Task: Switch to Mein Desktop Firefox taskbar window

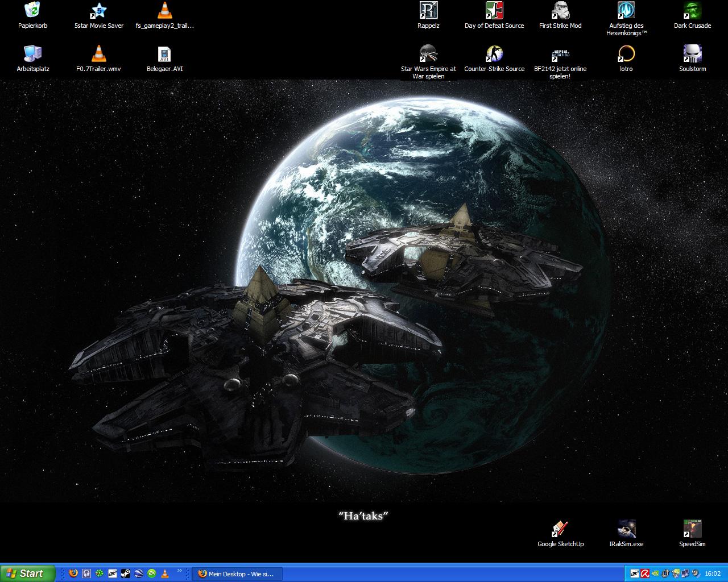Action: (236, 573)
